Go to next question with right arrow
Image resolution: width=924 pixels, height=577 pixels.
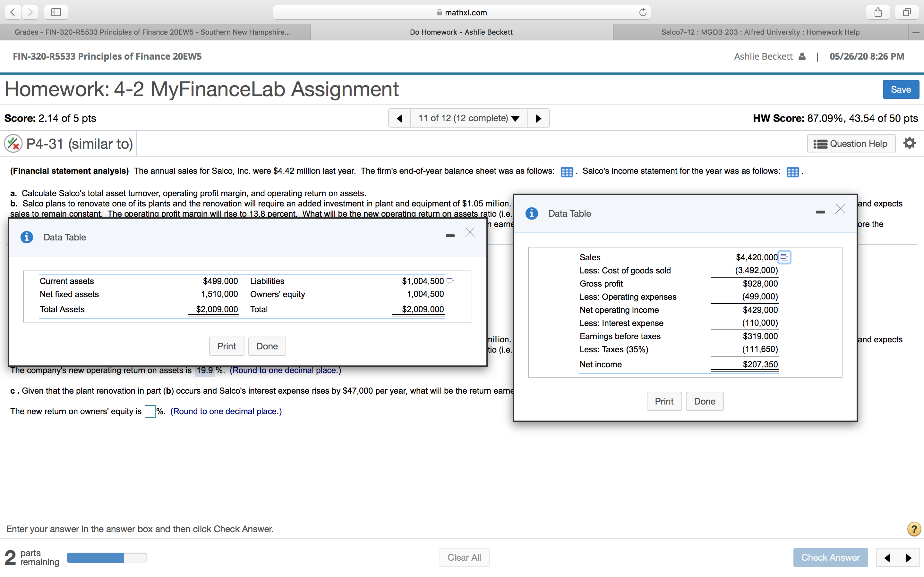click(x=538, y=118)
